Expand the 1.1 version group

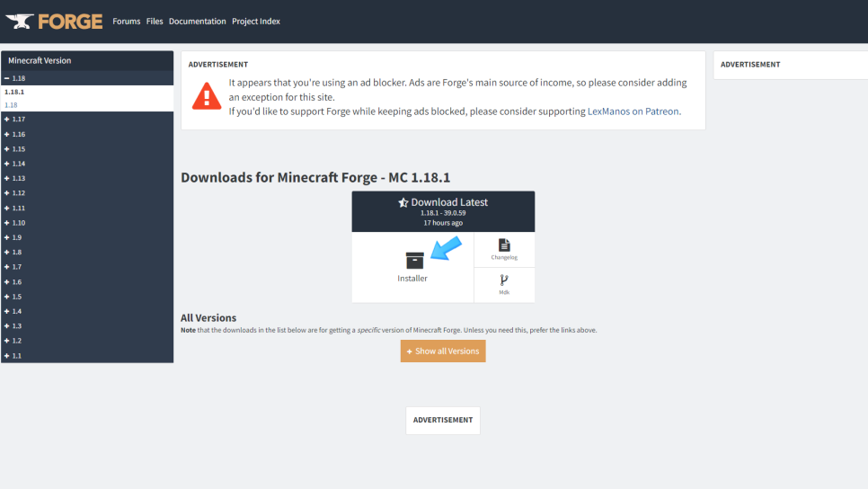[87, 356]
